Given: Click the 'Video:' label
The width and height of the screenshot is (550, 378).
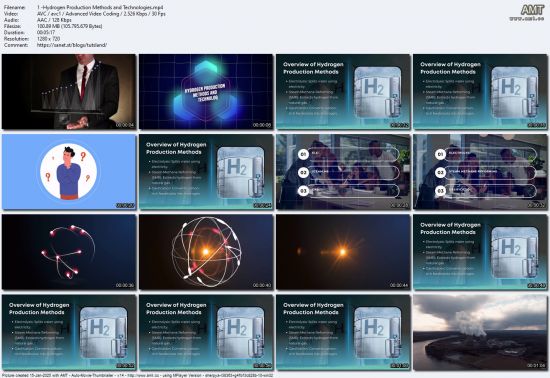Looking at the screenshot, I should (11, 14).
